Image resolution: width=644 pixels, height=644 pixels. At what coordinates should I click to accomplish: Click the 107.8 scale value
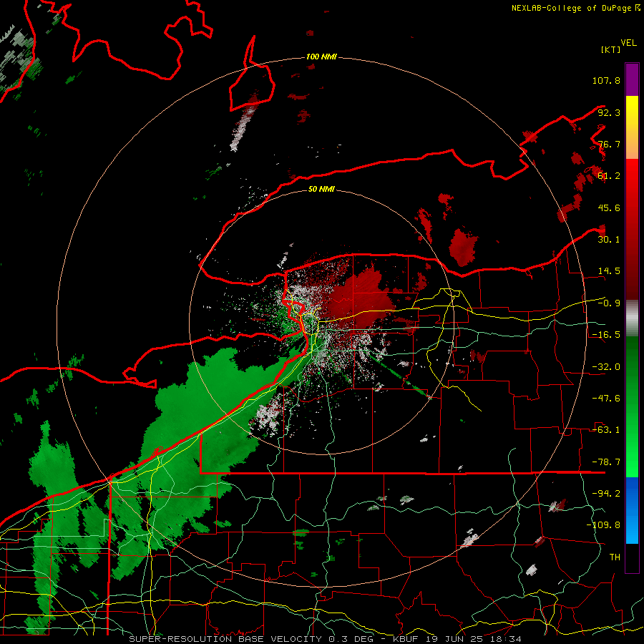click(606, 80)
